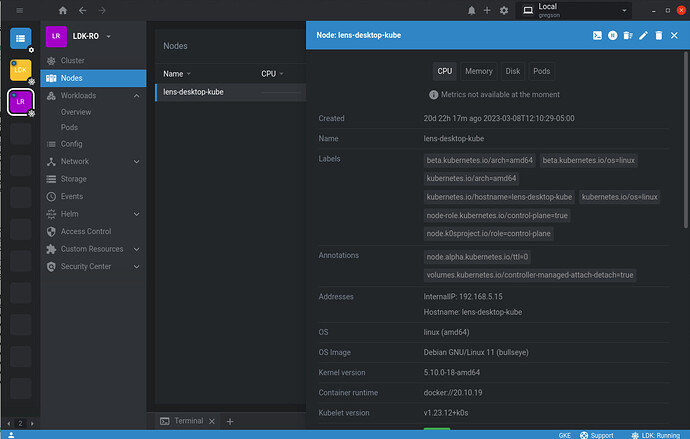The image size is (690, 439).
Task: Click the cordon node pause icon
Action: 612,35
